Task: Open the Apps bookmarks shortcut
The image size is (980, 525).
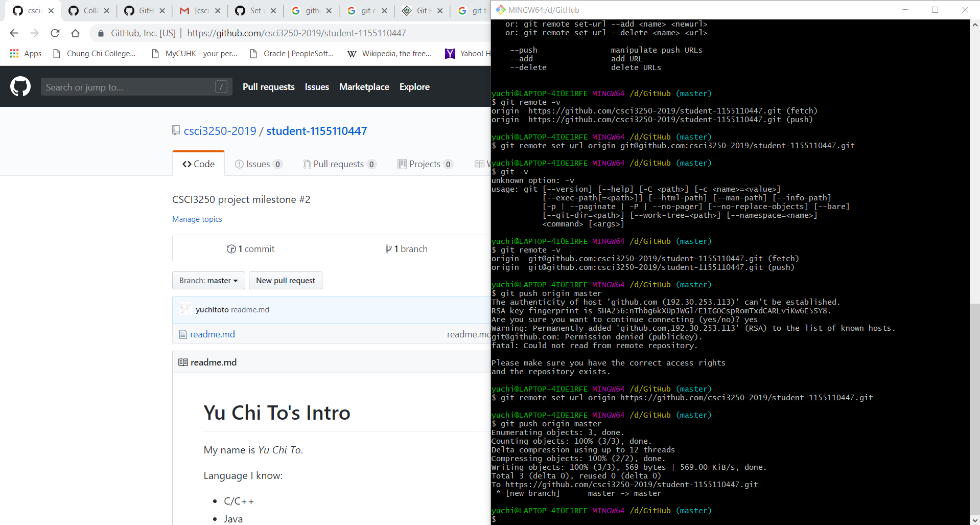Action: point(26,54)
